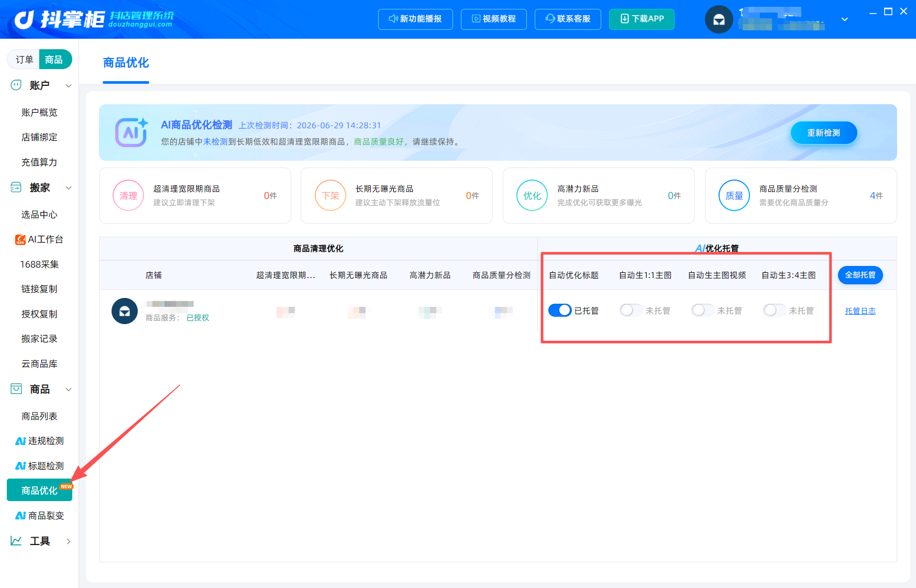Image resolution: width=916 pixels, height=588 pixels.
Task: Click the 优化 circle icon
Action: click(x=532, y=195)
